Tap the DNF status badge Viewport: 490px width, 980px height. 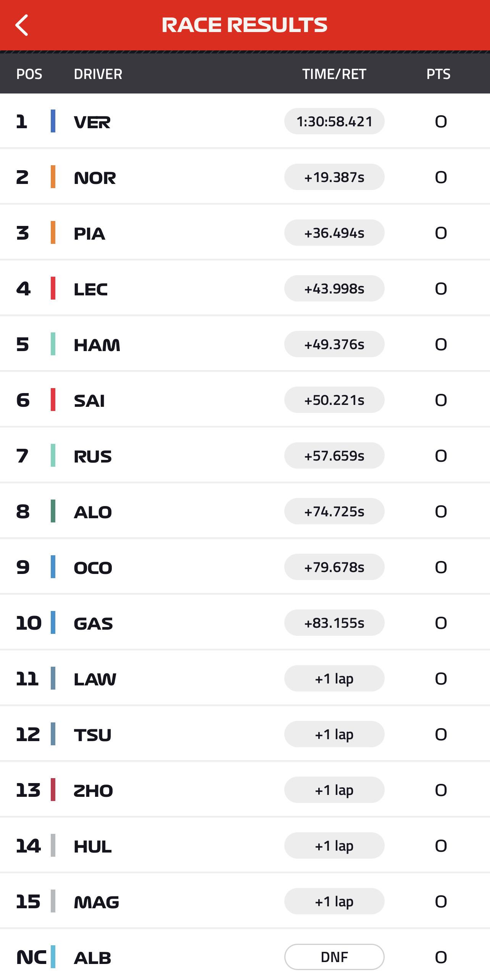point(334,957)
